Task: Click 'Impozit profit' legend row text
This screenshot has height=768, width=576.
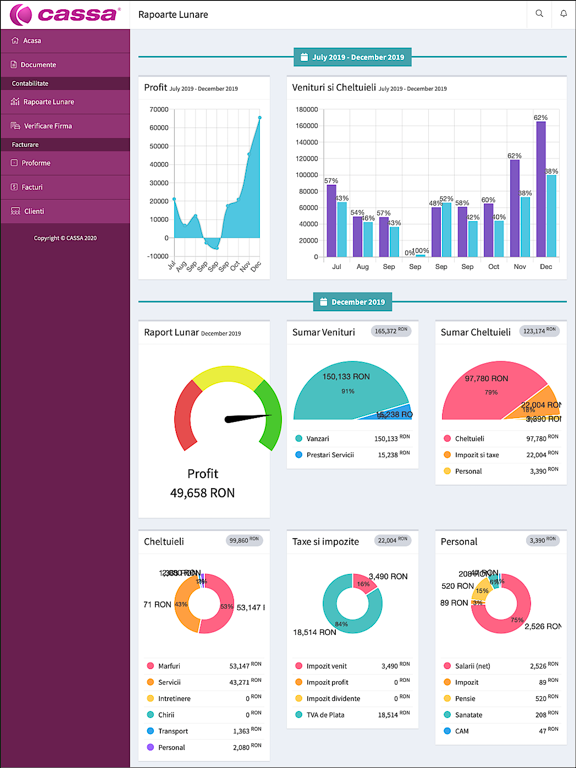Action: pos(327,682)
